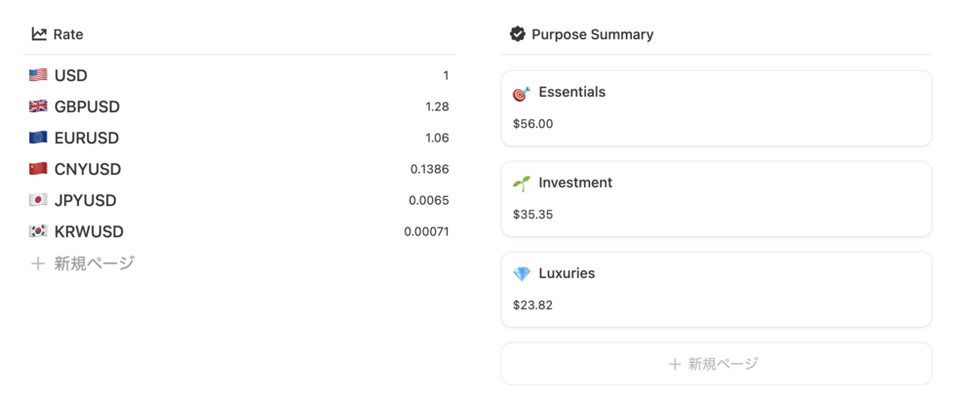
Task: Click the chart icon next to Rate
Action: click(x=39, y=34)
